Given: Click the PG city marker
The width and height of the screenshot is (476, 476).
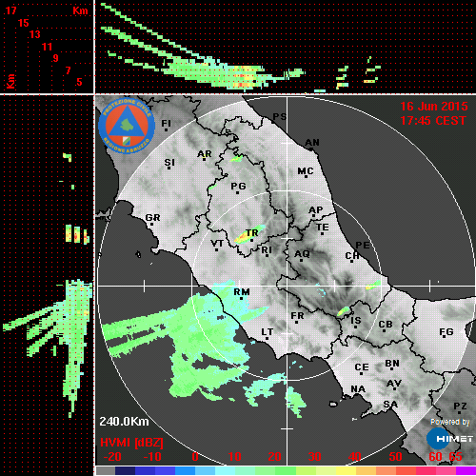Looking at the screenshot, I should (x=237, y=192).
